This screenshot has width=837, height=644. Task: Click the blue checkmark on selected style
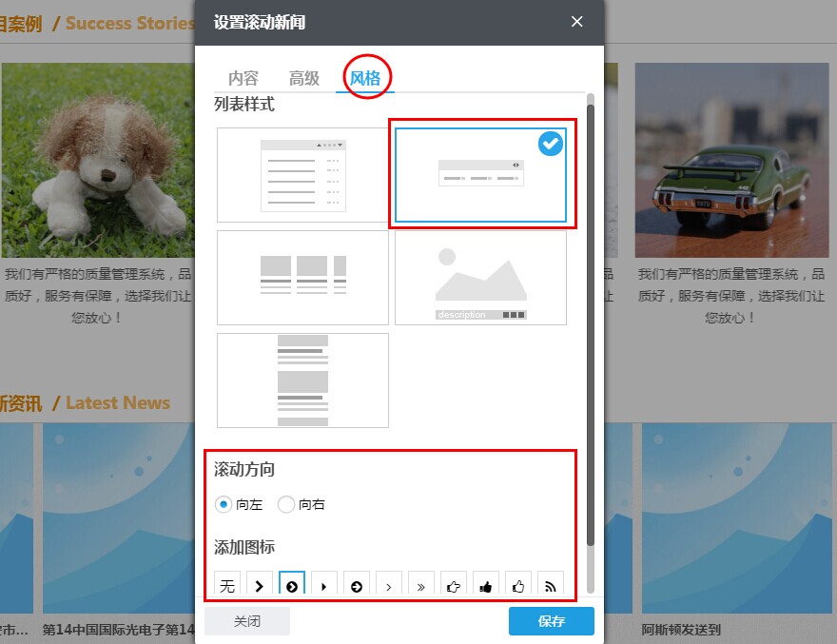click(550, 144)
